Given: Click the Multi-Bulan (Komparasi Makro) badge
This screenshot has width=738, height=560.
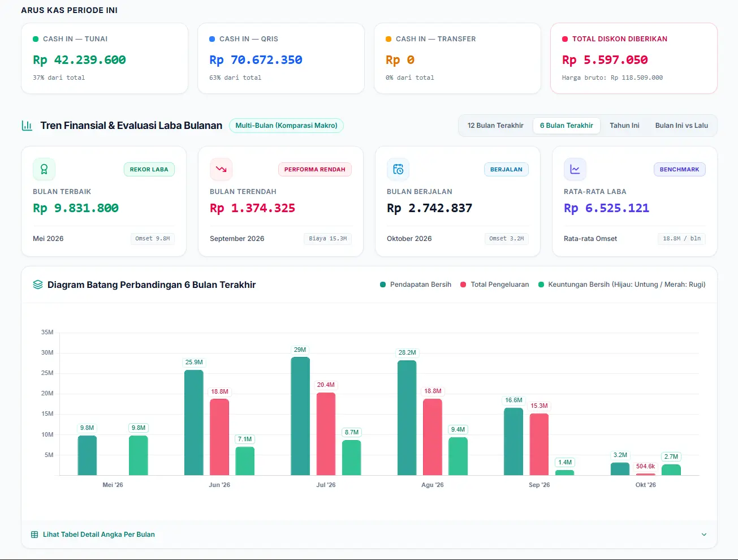Looking at the screenshot, I should tap(286, 126).
